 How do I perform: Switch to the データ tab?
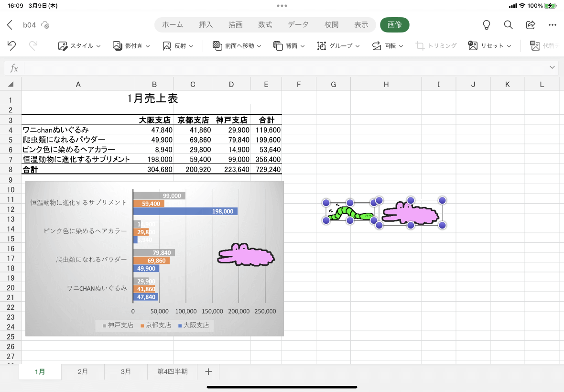(298, 25)
